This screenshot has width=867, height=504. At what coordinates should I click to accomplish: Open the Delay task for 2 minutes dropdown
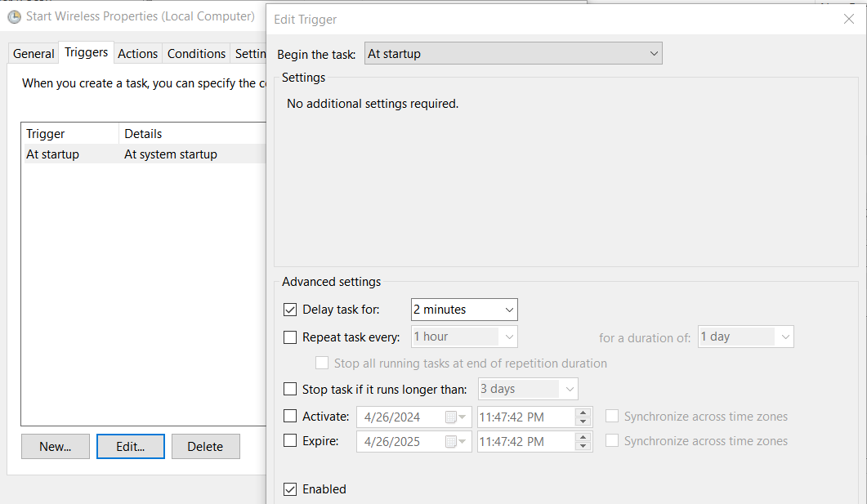pyautogui.click(x=464, y=310)
